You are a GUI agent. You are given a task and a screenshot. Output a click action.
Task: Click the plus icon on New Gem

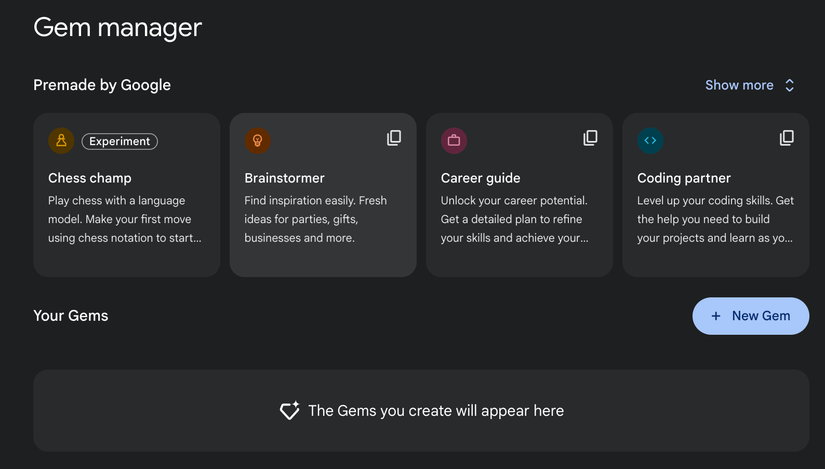click(x=716, y=316)
